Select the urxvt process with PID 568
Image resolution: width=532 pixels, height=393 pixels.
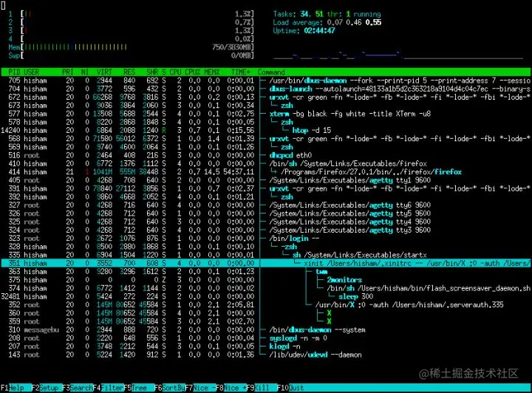[266, 139]
